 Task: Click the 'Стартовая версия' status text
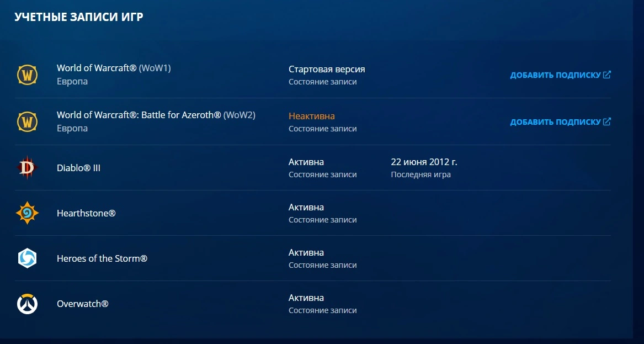click(x=327, y=69)
